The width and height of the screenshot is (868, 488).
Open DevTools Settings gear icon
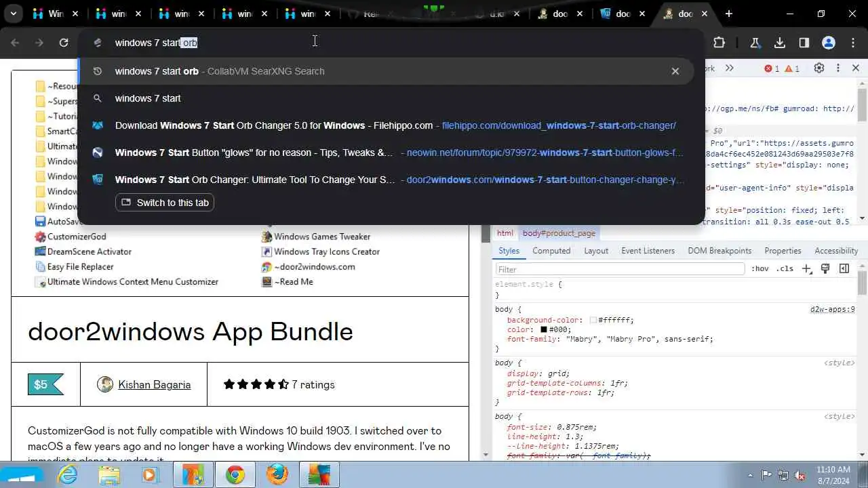click(x=819, y=68)
